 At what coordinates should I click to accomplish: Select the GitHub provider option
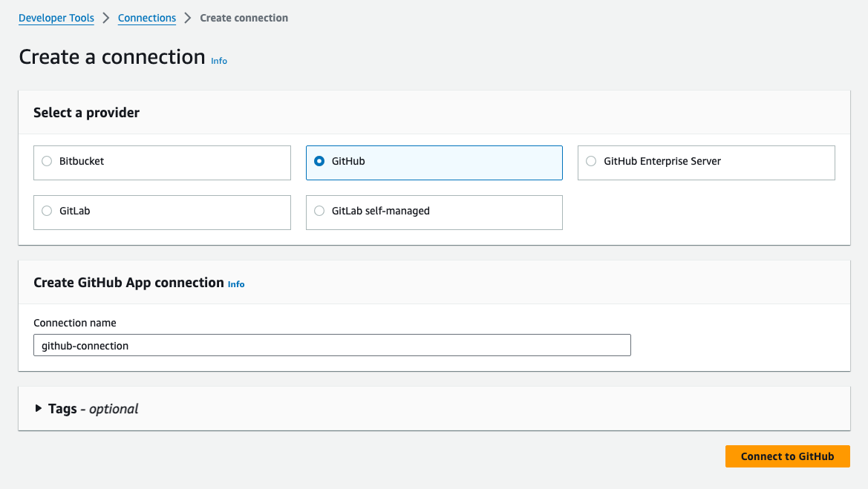tap(319, 161)
